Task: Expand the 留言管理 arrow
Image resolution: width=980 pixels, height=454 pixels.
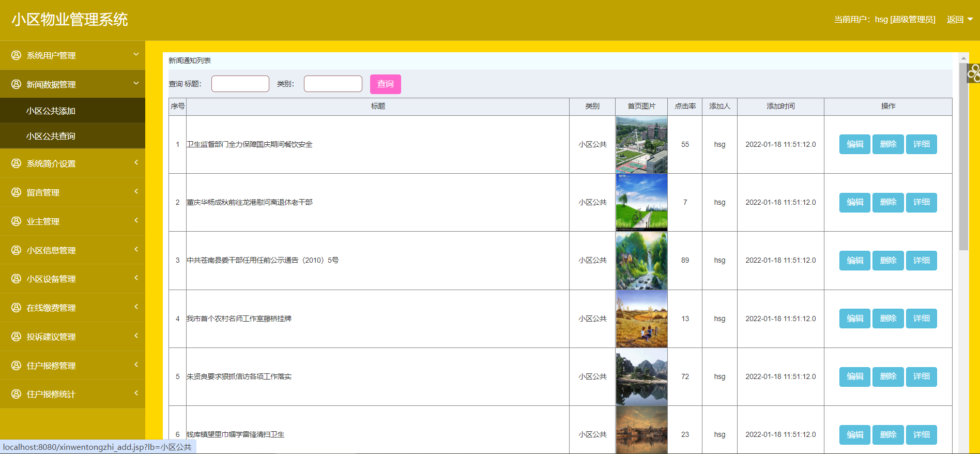Action: click(136, 191)
